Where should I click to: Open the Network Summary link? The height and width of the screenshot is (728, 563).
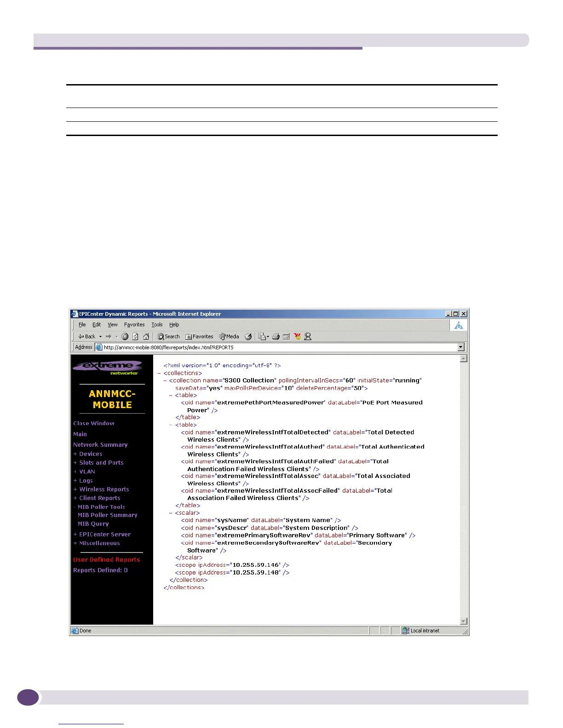pyautogui.click(x=100, y=444)
